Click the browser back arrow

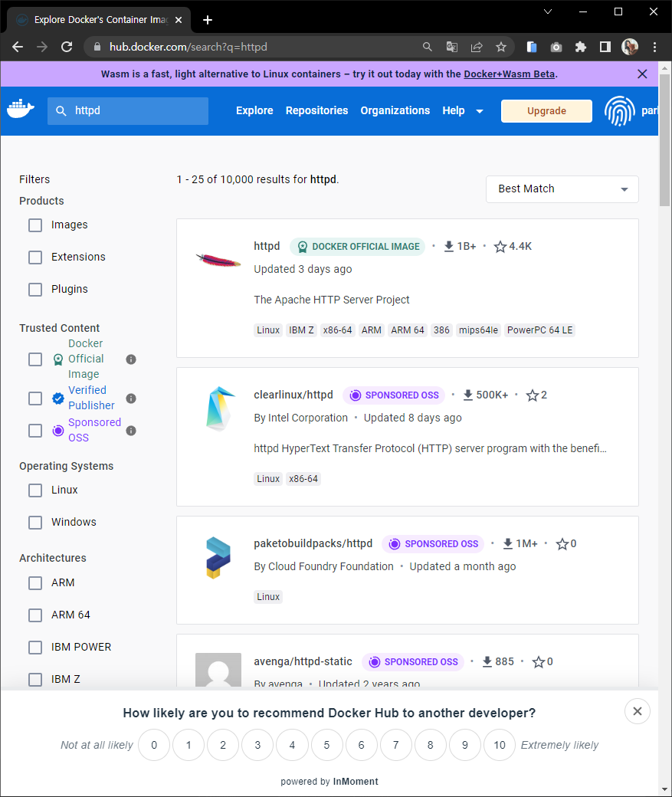click(18, 47)
